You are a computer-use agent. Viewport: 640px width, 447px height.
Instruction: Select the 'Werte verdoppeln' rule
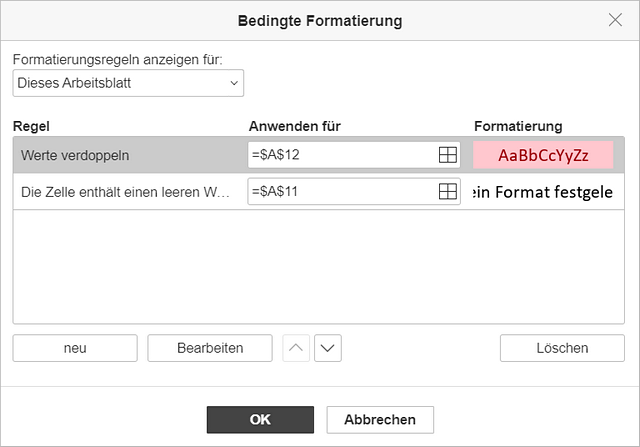(x=75, y=155)
